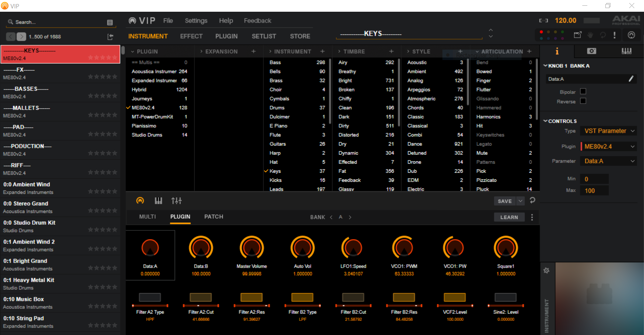
Task: Collapse the CONTROLS section
Action: tap(545, 121)
